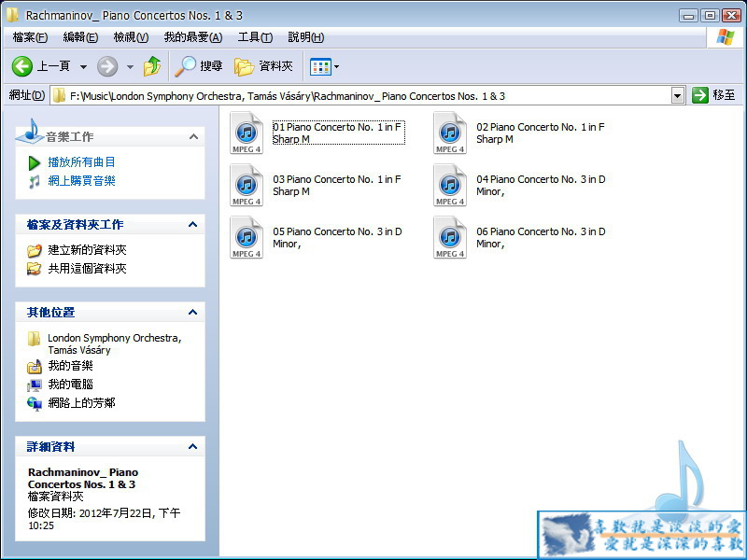Open the forward history dropdown arrow
The image size is (747, 560).
click(130, 66)
